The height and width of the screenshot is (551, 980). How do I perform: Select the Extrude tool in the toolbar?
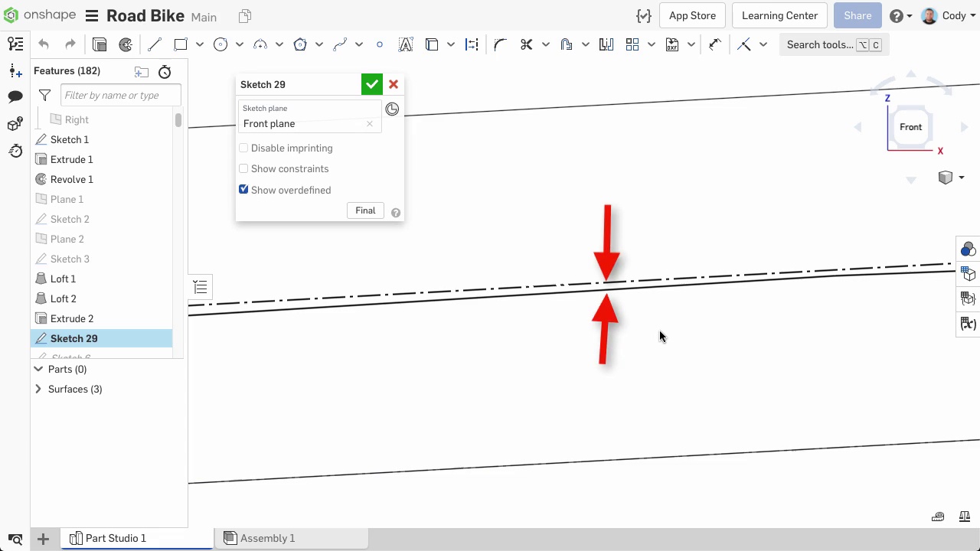pos(100,45)
